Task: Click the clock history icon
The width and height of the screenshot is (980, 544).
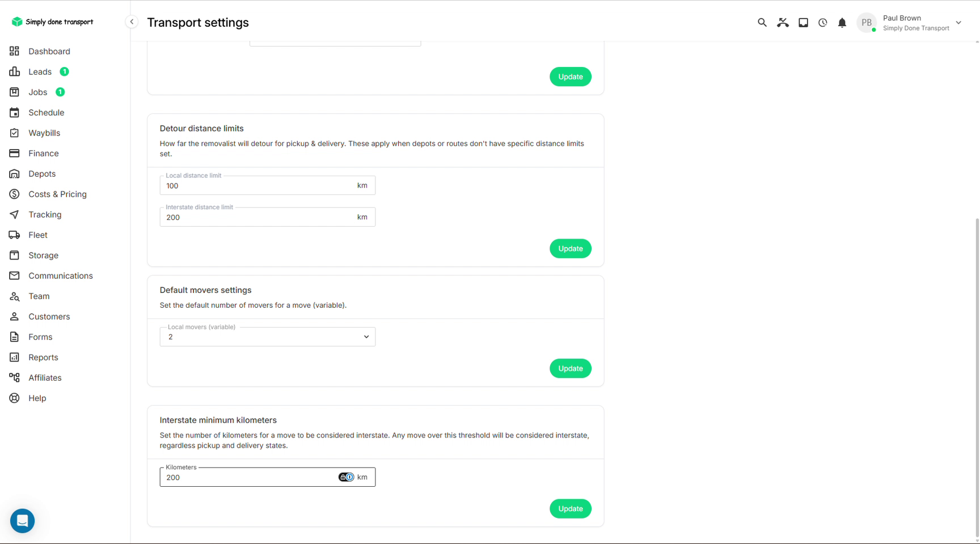Action: tap(822, 23)
